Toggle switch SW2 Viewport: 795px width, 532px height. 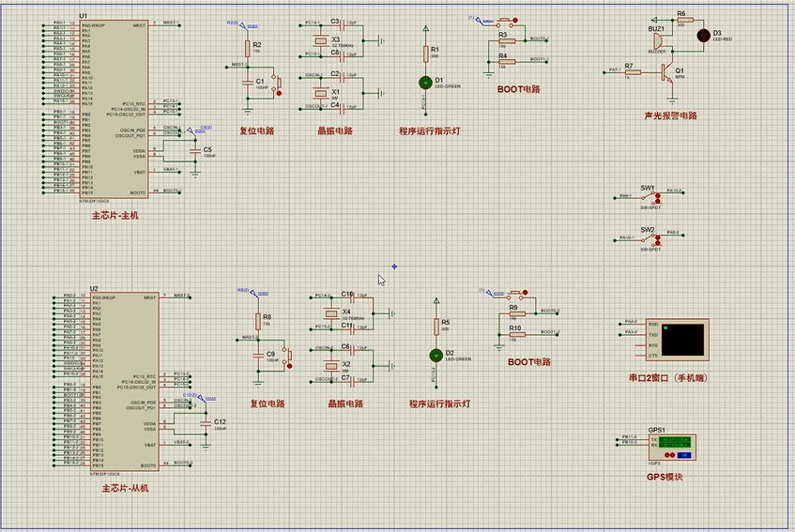tap(649, 239)
